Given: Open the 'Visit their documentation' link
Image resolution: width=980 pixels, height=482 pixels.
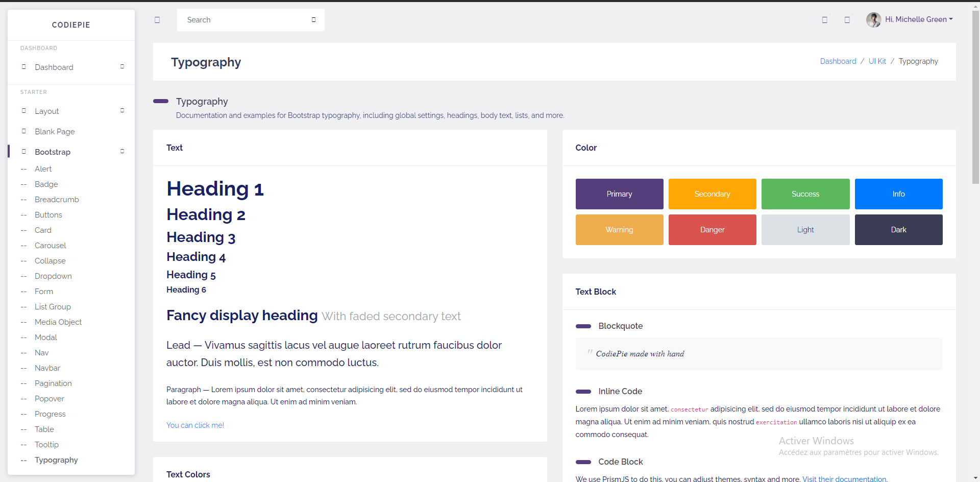Looking at the screenshot, I should (x=844, y=479).
